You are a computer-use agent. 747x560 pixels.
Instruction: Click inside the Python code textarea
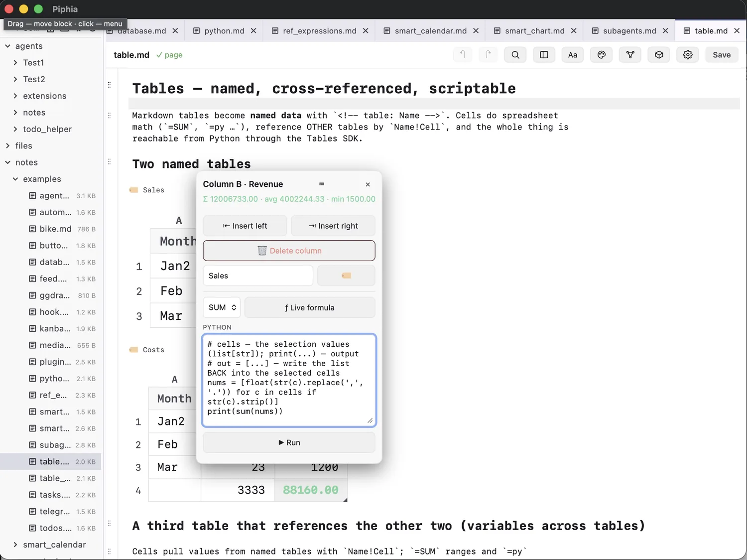point(289,380)
